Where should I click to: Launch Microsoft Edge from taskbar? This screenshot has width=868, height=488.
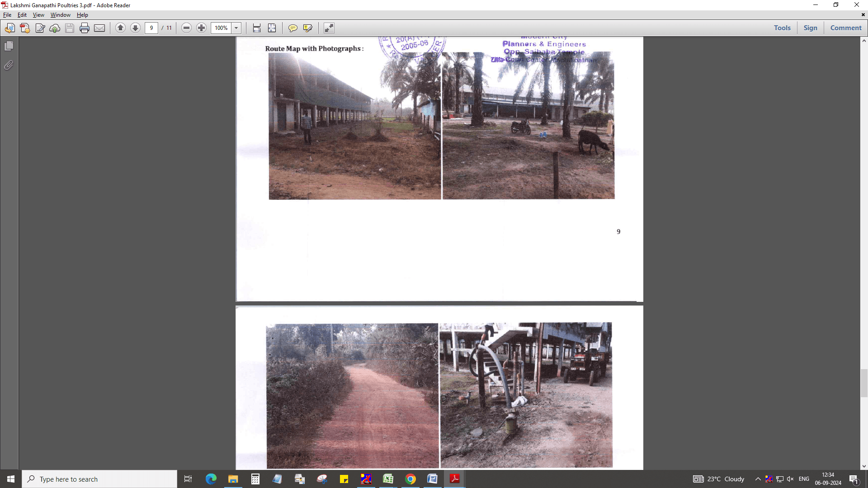click(x=211, y=479)
